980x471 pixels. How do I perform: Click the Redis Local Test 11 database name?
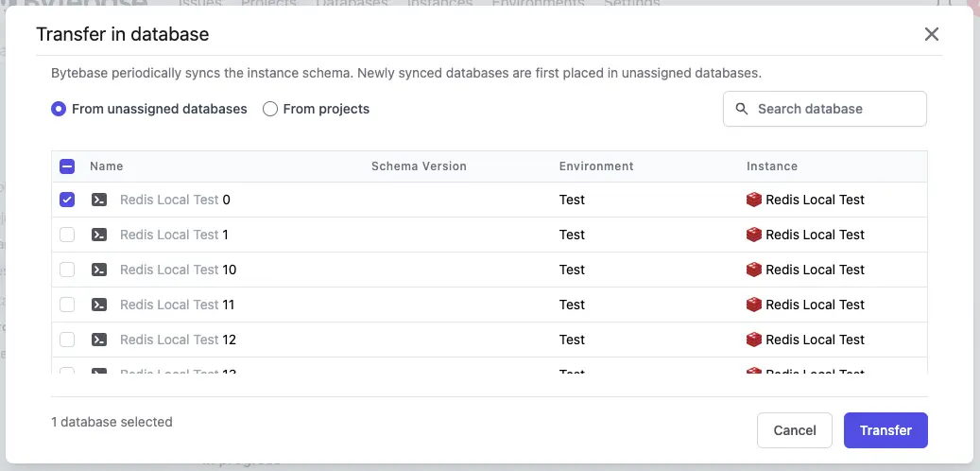click(x=177, y=305)
